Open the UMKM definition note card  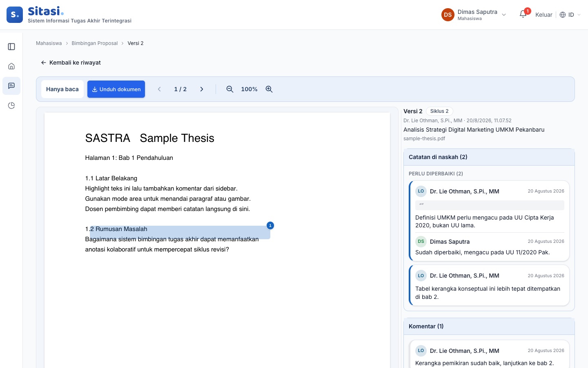(x=489, y=221)
